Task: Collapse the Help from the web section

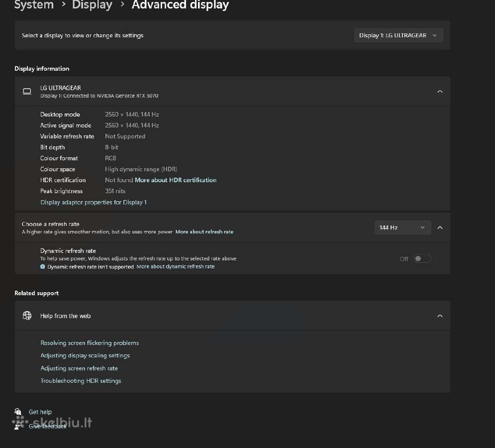Action: (x=440, y=316)
